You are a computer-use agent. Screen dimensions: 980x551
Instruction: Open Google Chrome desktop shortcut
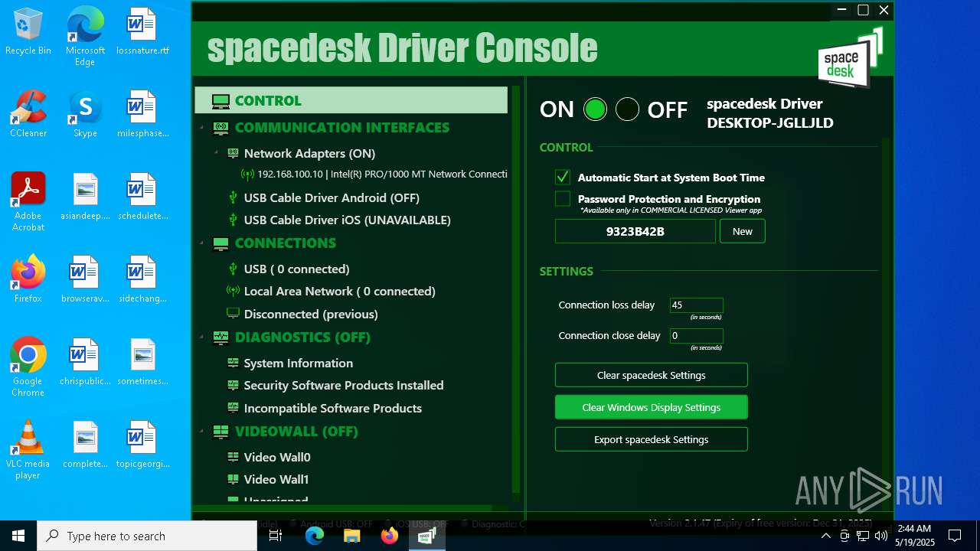click(28, 367)
